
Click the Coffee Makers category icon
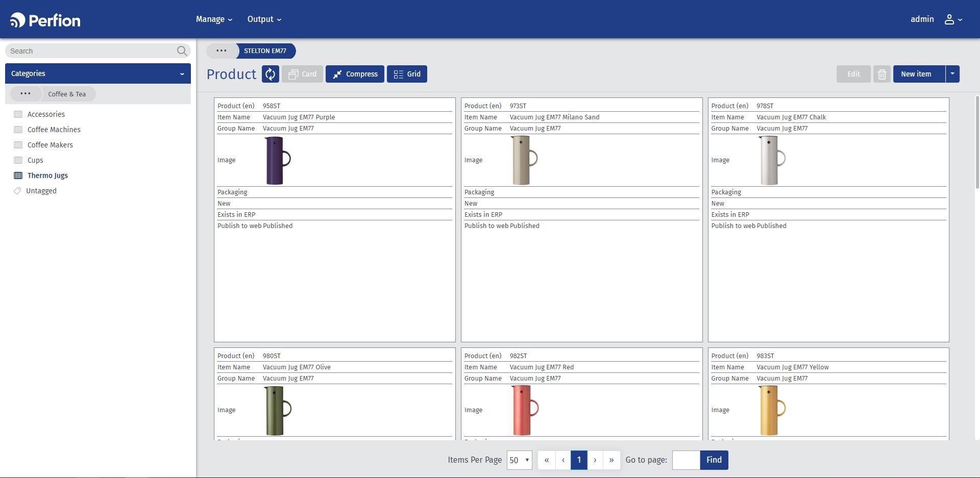coord(18,145)
